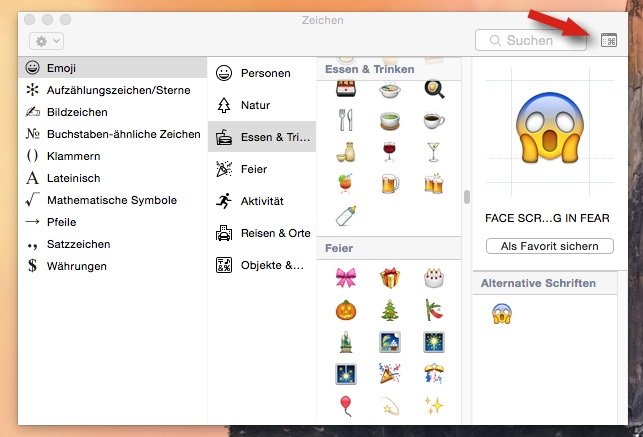
Task: Open Satzzeichen category
Action: point(113,244)
